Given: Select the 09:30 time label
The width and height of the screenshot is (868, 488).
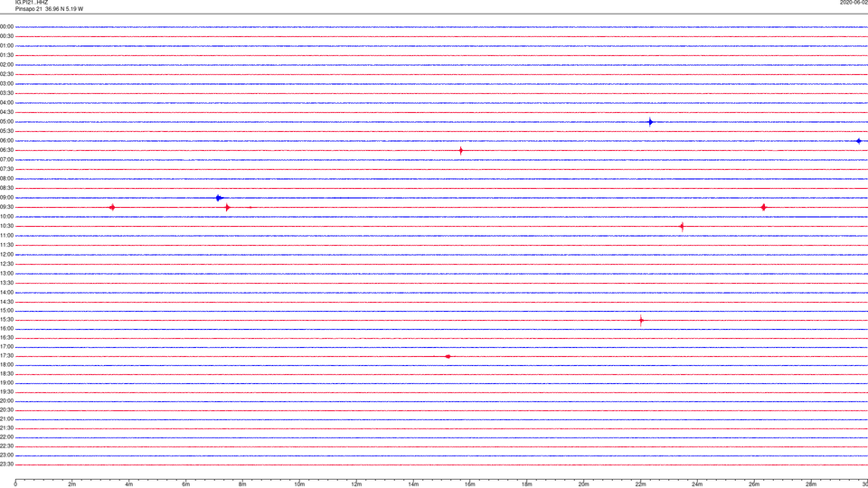Looking at the screenshot, I should [6, 207].
